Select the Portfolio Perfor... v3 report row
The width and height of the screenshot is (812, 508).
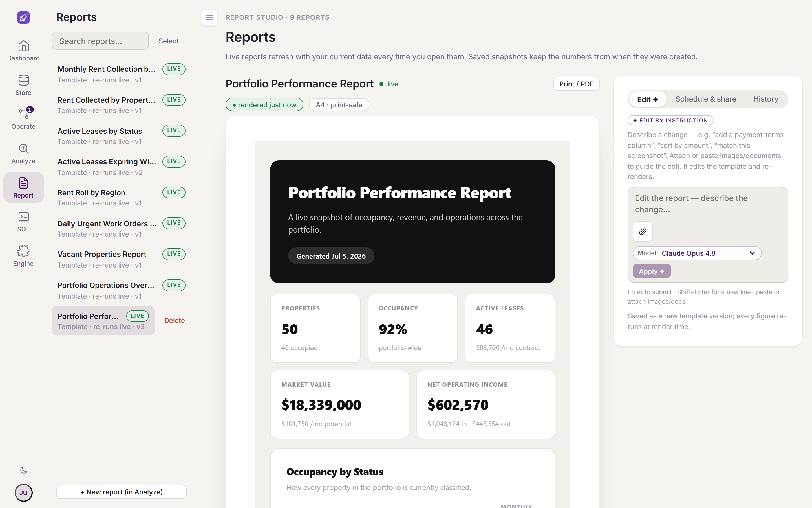(103, 321)
